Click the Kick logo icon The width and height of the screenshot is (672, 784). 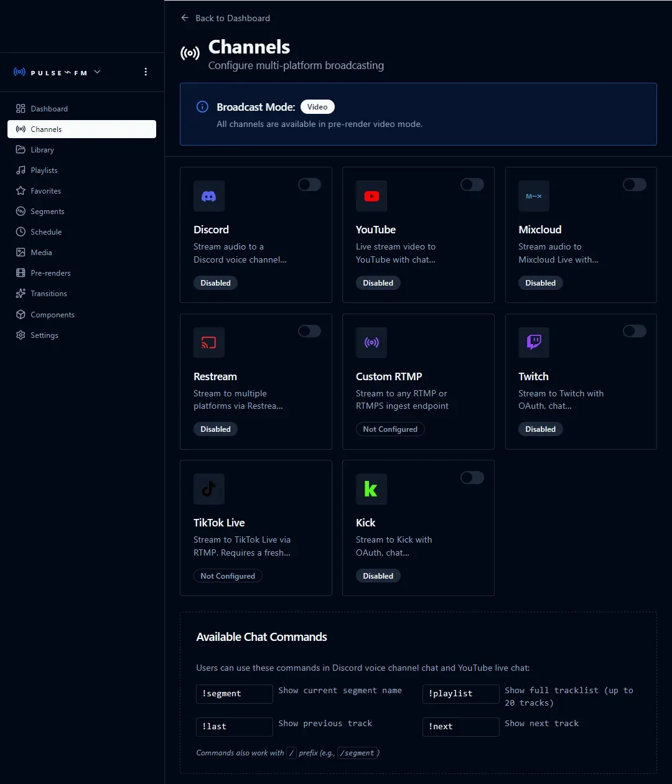coord(371,489)
